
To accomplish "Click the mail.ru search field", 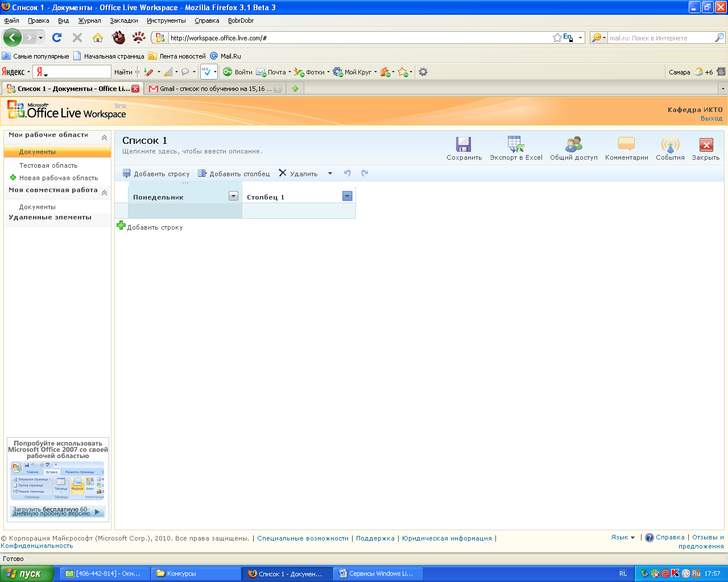I will (661, 38).
